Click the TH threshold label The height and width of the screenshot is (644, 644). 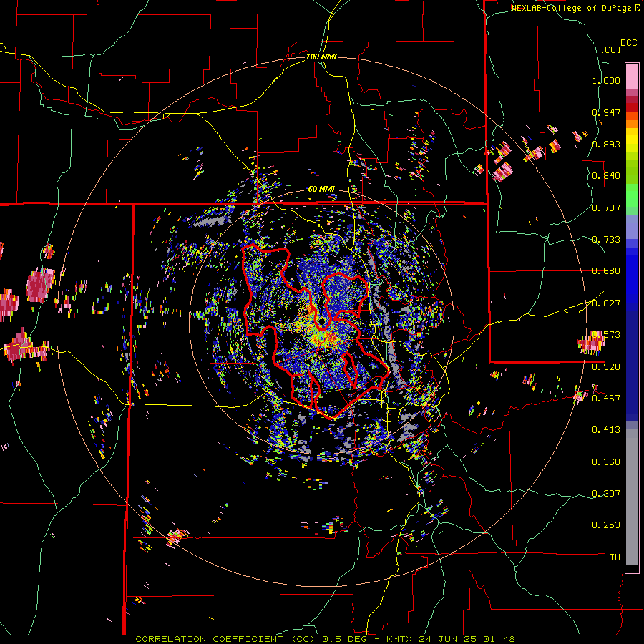615,557
